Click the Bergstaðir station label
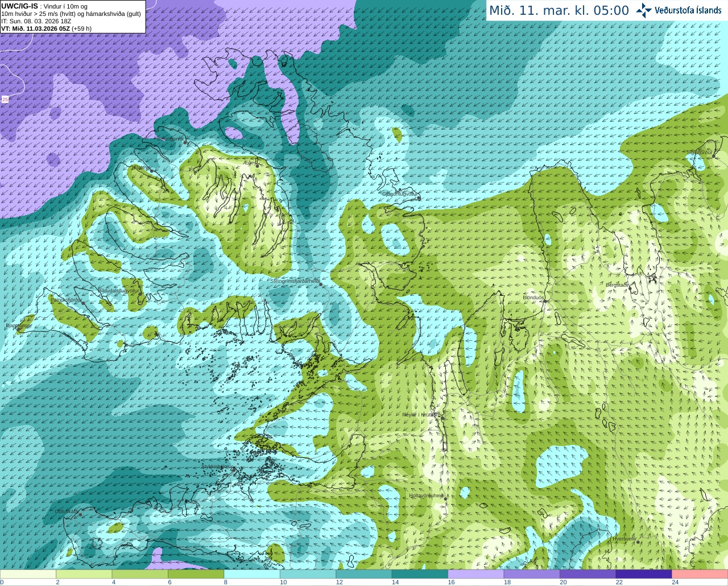The height and width of the screenshot is (586, 728). [x=618, y=284]
